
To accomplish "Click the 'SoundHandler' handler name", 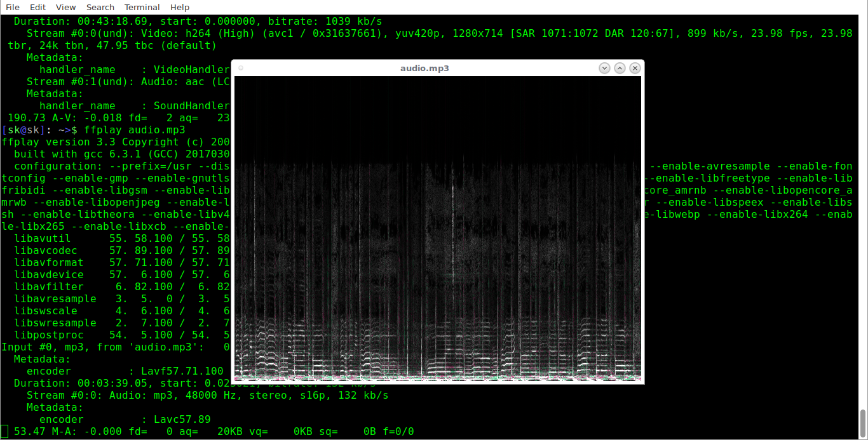I will 192,105.
